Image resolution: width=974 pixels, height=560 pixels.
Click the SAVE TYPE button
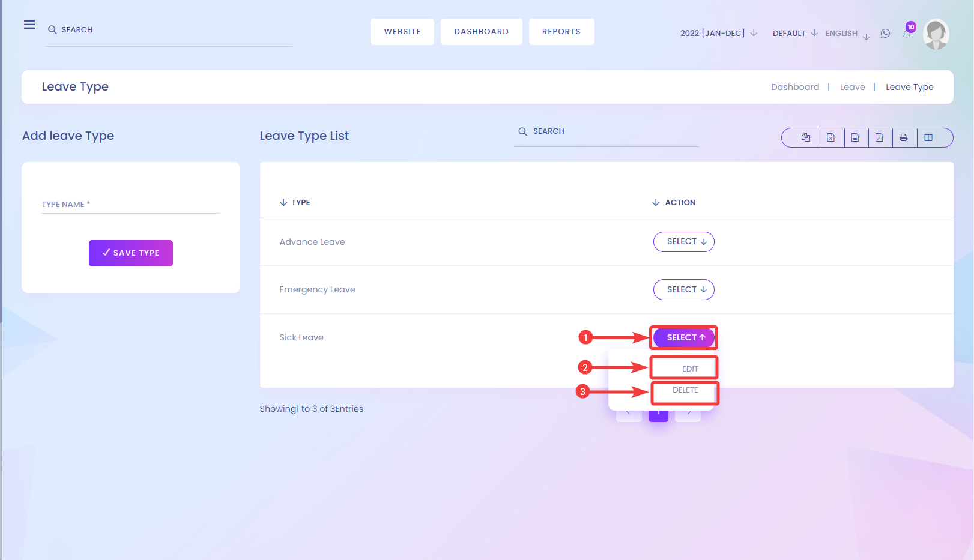point(130,253)
